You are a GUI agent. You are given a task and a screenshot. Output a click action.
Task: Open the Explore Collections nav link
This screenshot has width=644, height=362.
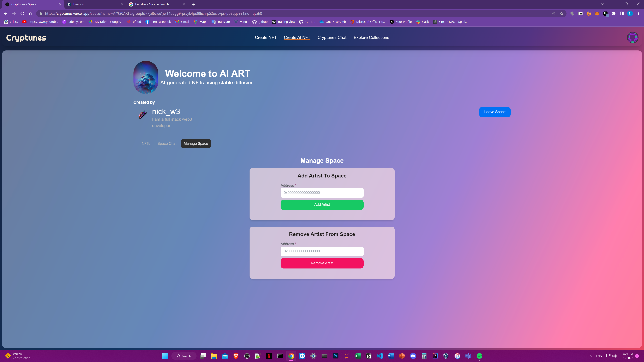point(371,38)
